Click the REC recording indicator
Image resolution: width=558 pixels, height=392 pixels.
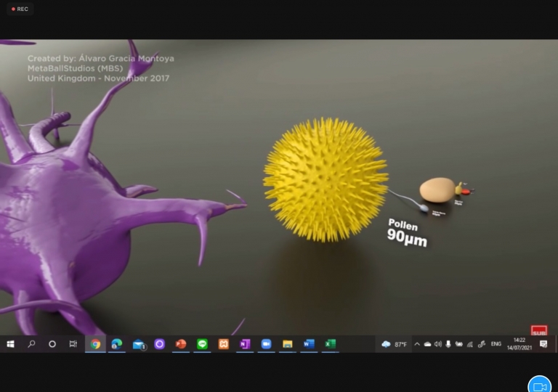(x=20, y=9)
